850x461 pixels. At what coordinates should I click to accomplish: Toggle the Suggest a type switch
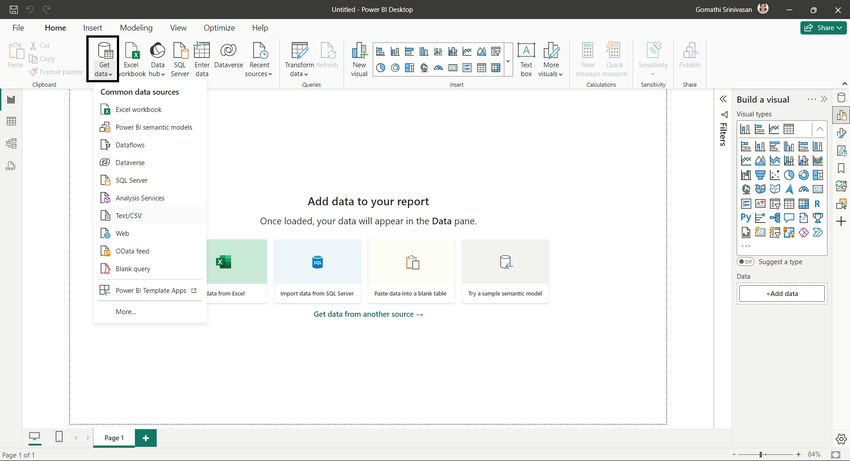click(x=745, y=261)
